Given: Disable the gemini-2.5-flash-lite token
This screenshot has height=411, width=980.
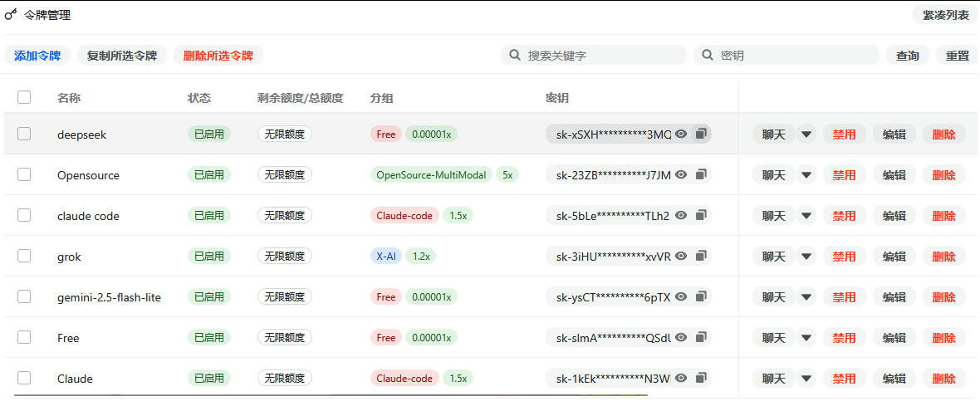Looking at the screenshot, I should 845,296.
